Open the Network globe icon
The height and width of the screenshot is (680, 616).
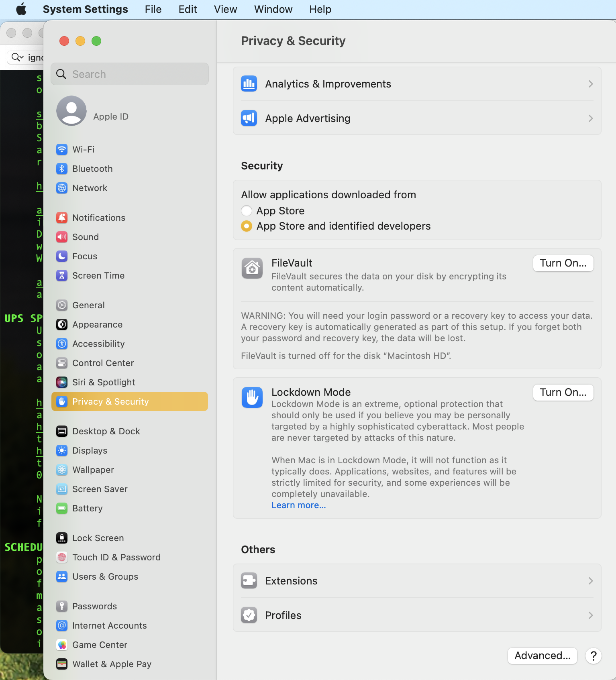[62, 188]
